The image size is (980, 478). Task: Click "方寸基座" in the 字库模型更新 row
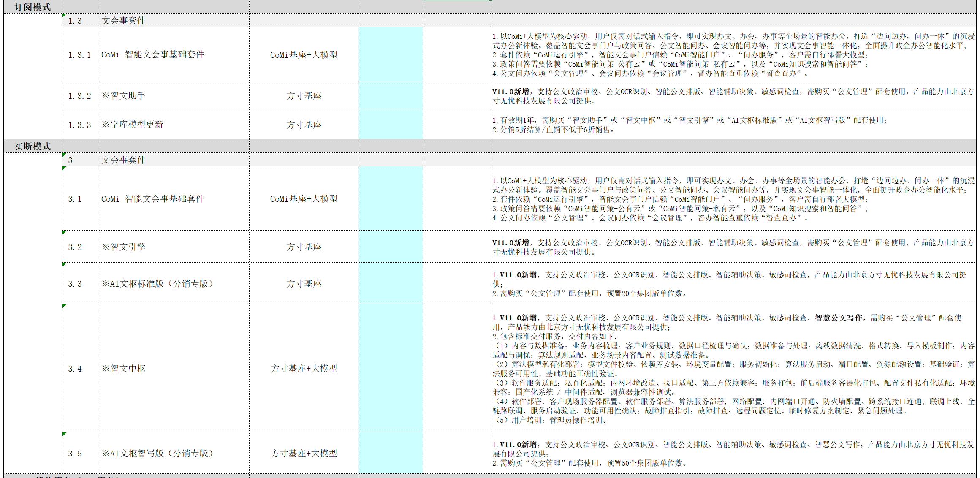(x=304, y=125)
